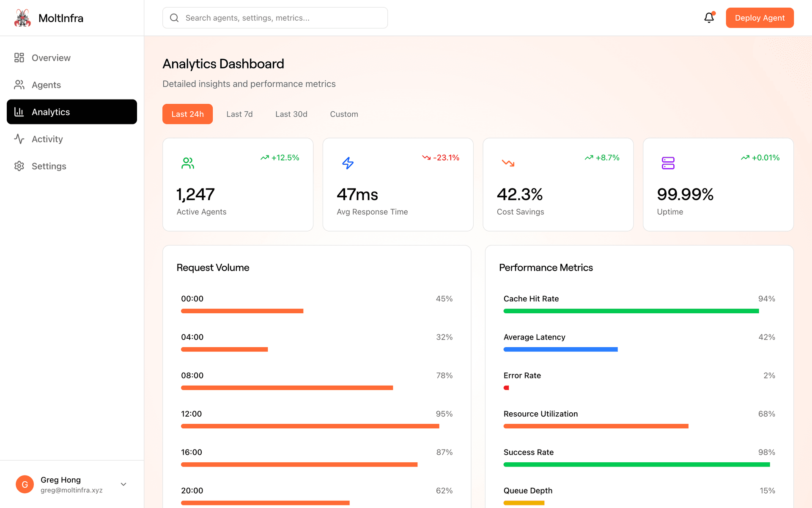812x508 pixels.
Task: Click the Average Latency blue bar
Action: [561, 350]
